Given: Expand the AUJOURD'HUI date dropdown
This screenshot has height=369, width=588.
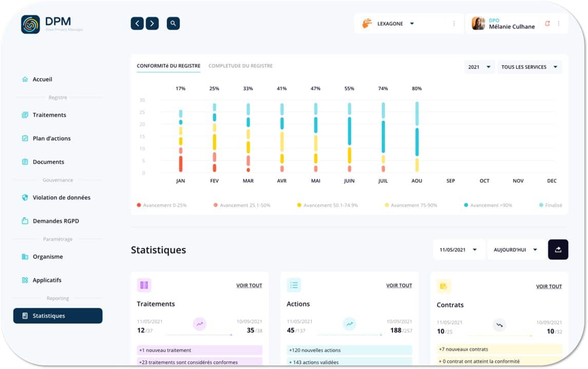Looking at the screenshot, I should pos(515,250).
